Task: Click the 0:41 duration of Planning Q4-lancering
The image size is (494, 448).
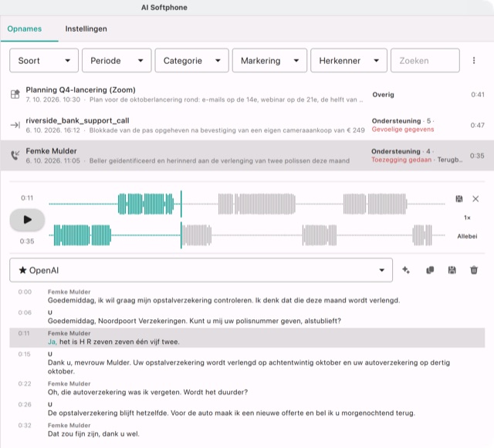Action: 478,94
